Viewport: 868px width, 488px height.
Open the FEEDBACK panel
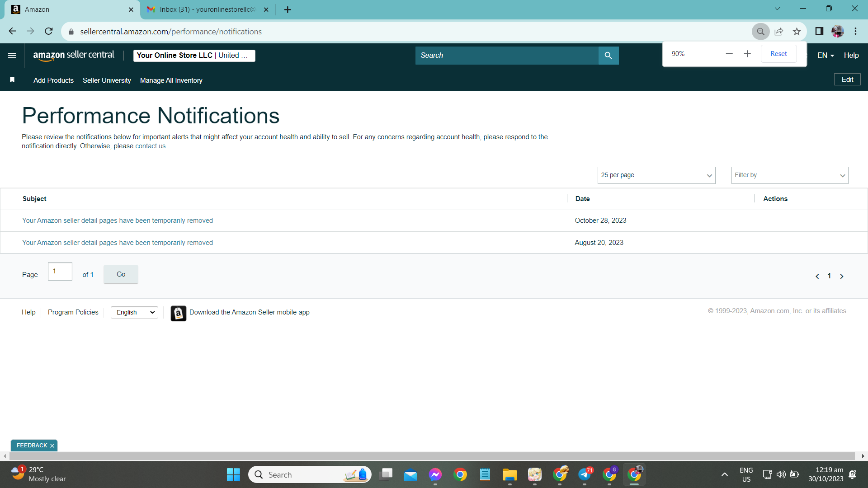coord(32,446)
